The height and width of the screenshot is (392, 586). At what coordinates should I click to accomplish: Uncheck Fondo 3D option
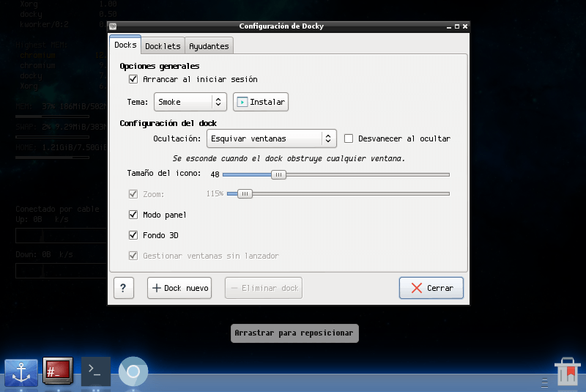click(133, 235)
